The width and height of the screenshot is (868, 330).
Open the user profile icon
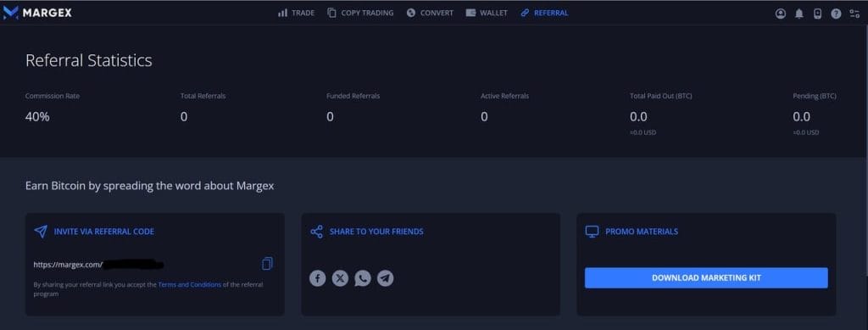781,14
